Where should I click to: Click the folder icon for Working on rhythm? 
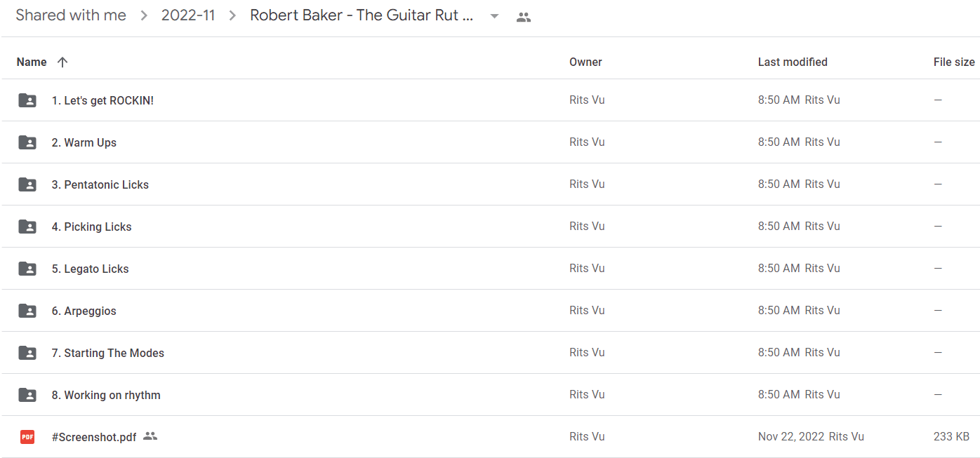point(27,395)
